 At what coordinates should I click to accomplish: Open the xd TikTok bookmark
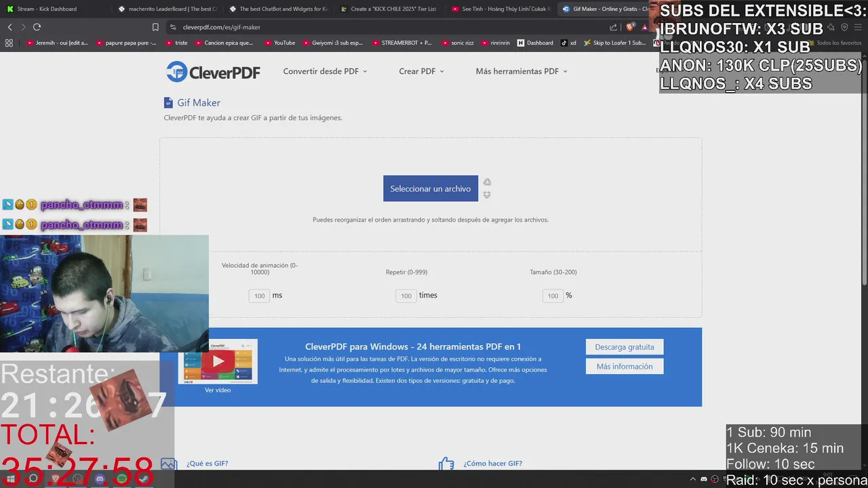[568, 43]
